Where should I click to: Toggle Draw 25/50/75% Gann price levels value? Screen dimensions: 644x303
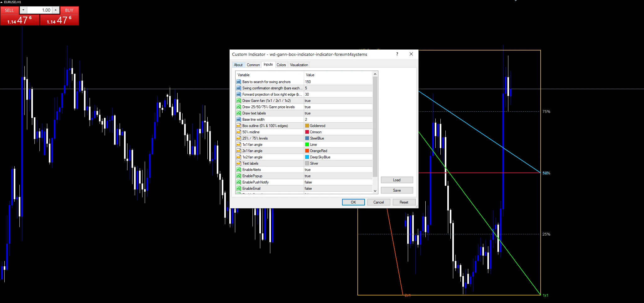click(338, 107)
